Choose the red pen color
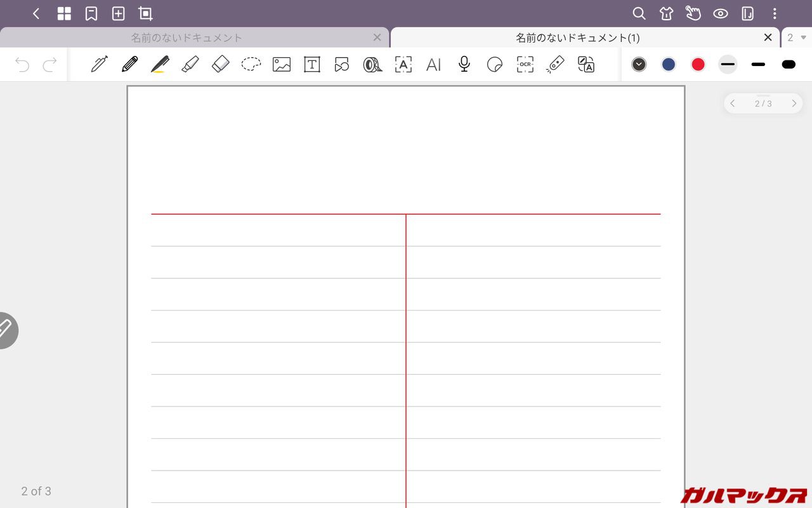This screenshot has height=508, width=812. click(698, 64)
